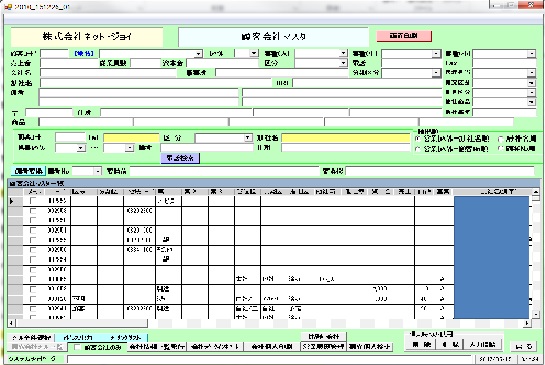
Task: Toggle the 顧客会社のみ checkbox at the bottom
Action: pyautogui.click(x=78, y=347)
